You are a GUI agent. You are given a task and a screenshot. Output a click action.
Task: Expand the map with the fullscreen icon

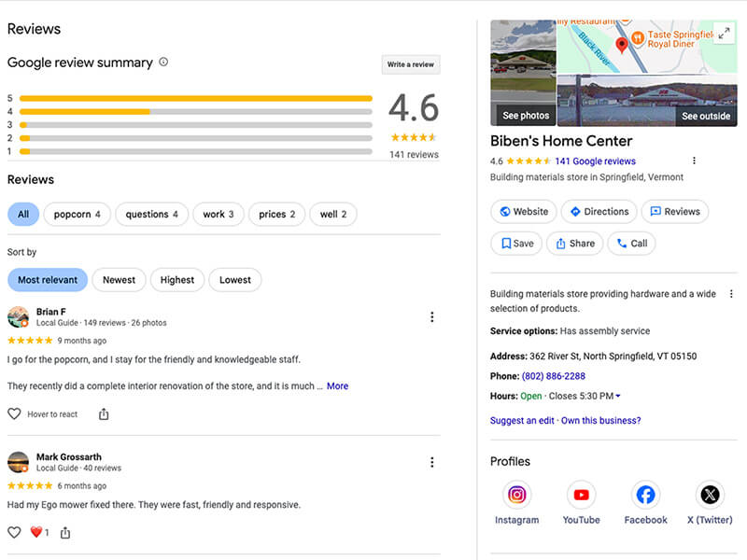pyautogui.click(x=724, y=34)
